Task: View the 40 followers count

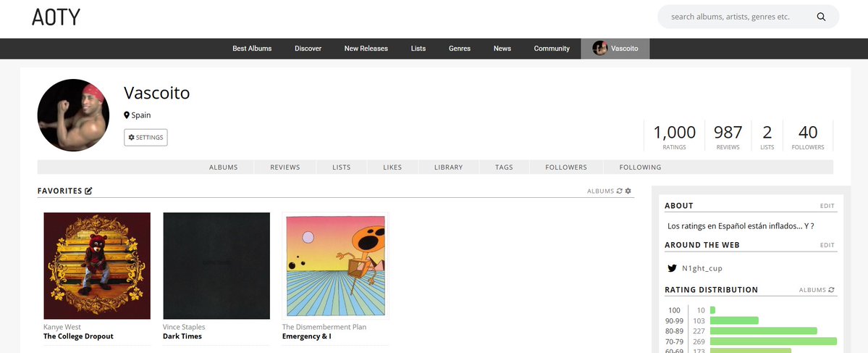Action: coord(808,136)
